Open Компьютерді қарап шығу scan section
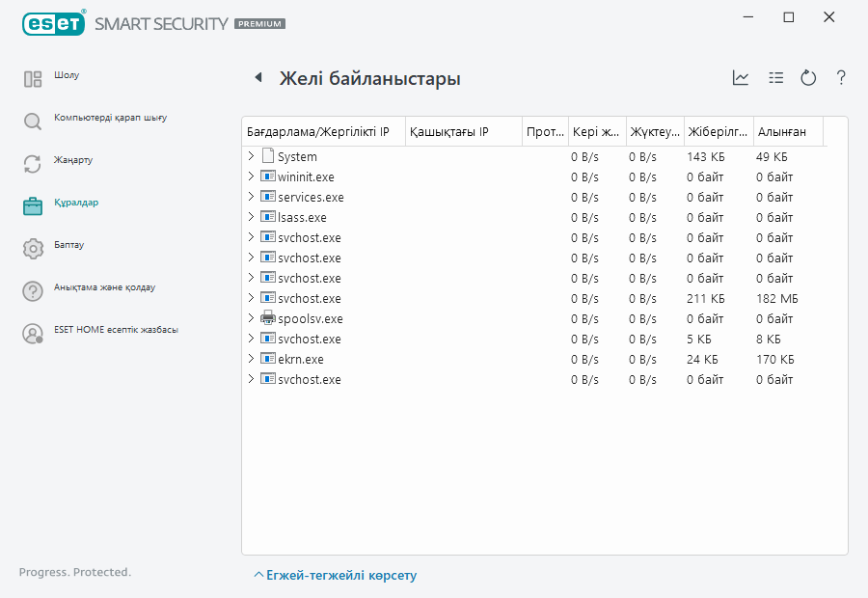Screen dimensions: 868x598 110,118
